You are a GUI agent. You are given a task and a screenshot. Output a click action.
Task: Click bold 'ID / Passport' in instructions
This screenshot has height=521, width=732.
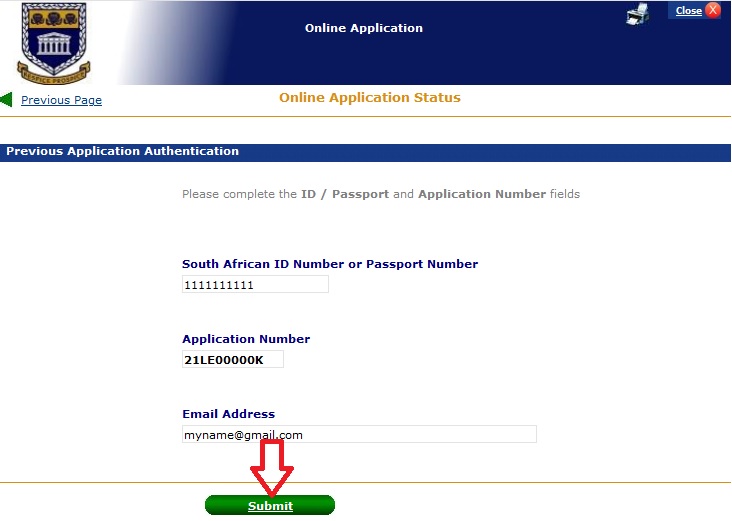pos(345,194)
